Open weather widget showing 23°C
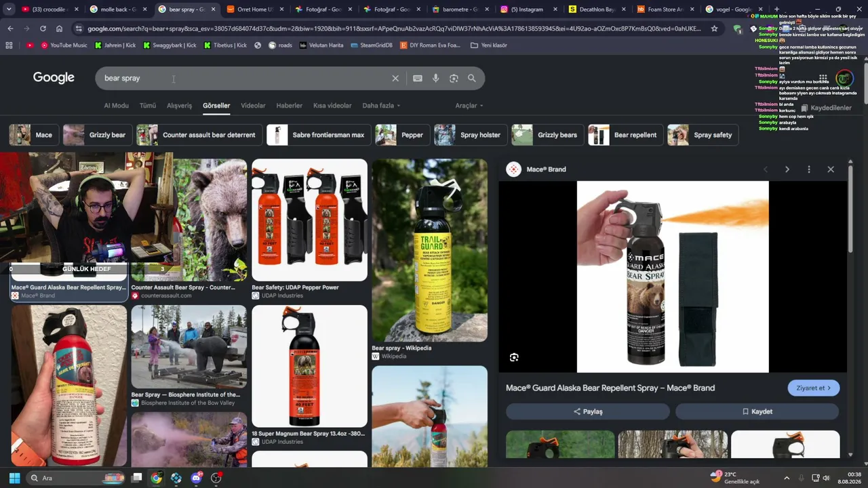Screen dimensions: 868x488 pyautogui.click(x=735, y=478)
